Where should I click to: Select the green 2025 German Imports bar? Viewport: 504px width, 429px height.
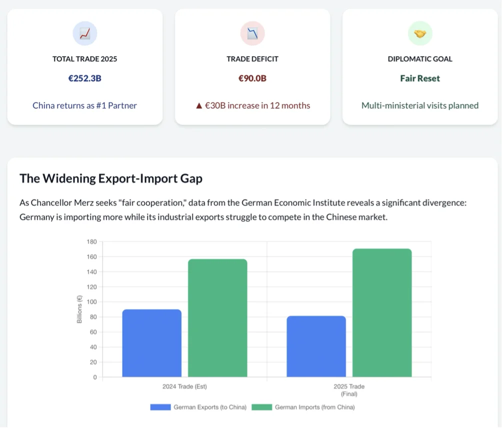382,313
